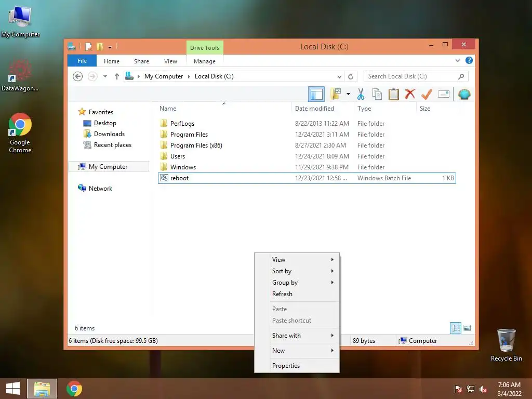Switch to Large icons view in status bar

pyautogui.click(x=467, y=328)
